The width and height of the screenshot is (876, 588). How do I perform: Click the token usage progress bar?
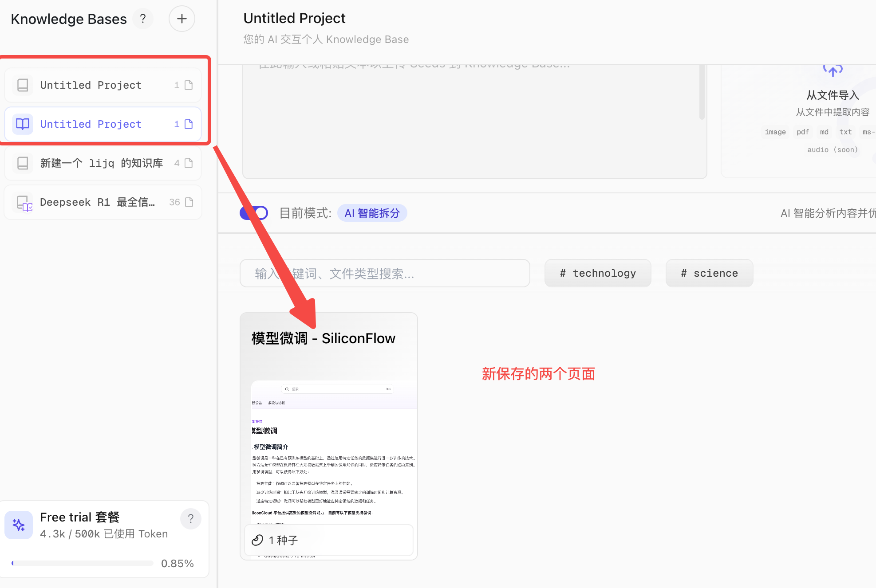tap(83, 563)
